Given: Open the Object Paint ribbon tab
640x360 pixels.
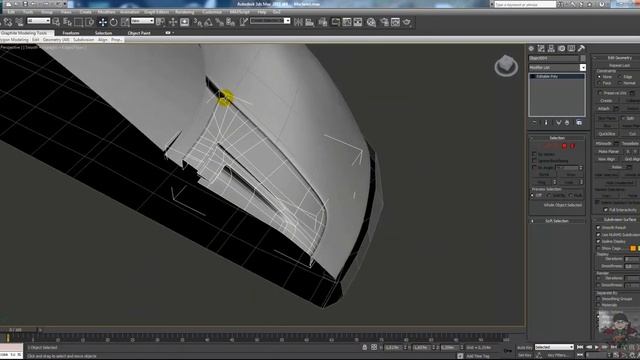Looking at the screenshot, I should point(139,33).
